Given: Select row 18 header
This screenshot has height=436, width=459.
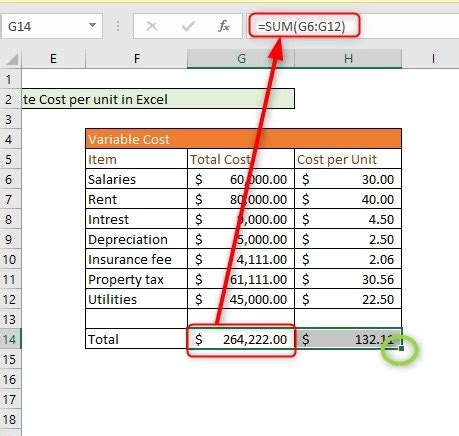Looking at the screenshot, I should (10, 419).
